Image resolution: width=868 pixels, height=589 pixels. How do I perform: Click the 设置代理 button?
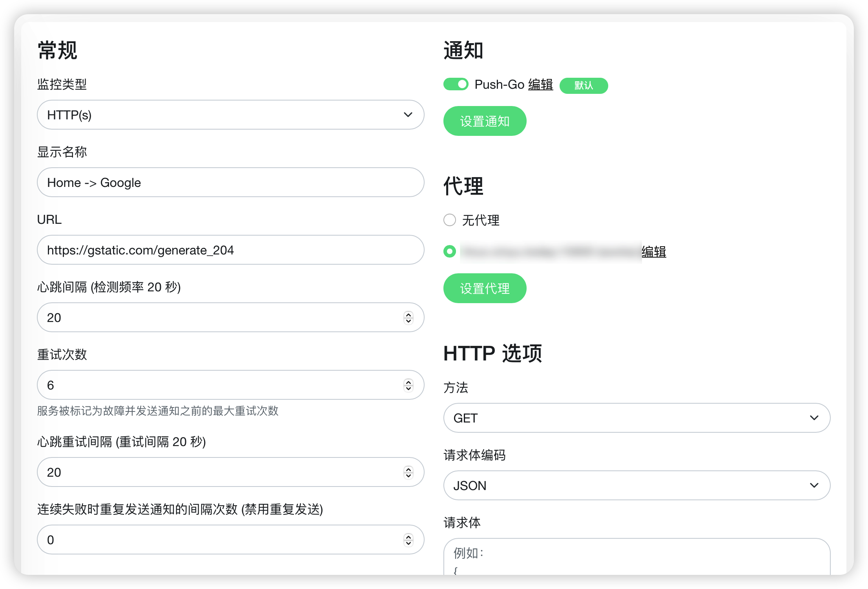[x=485, y=288]
